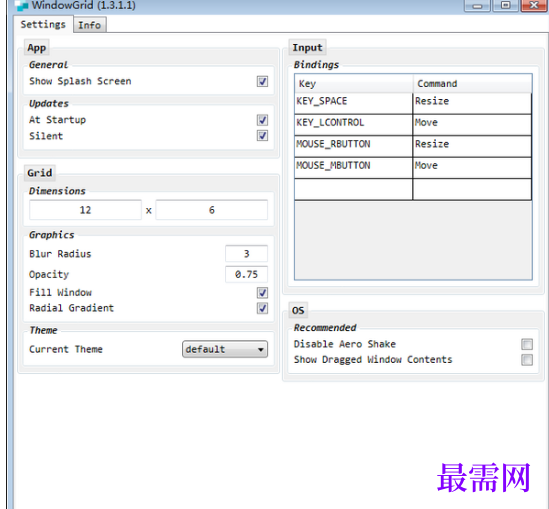The width and height of the screenshot is (549, 509).
Task: Click the Command column header
Action: click(x=473, y=83)
